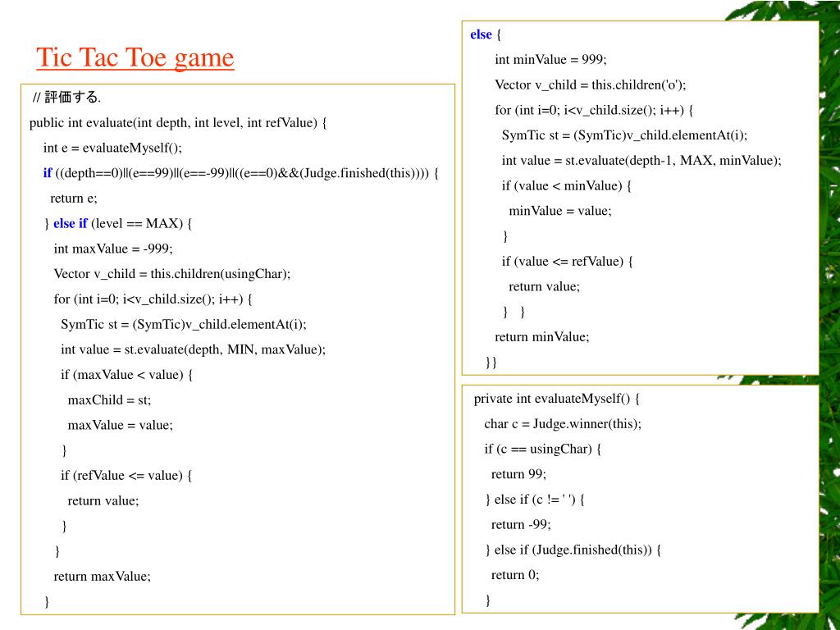Click 'if (refValue <= value) {' line
This screenshot has width=840, height=630.
(x=126, y=476)
